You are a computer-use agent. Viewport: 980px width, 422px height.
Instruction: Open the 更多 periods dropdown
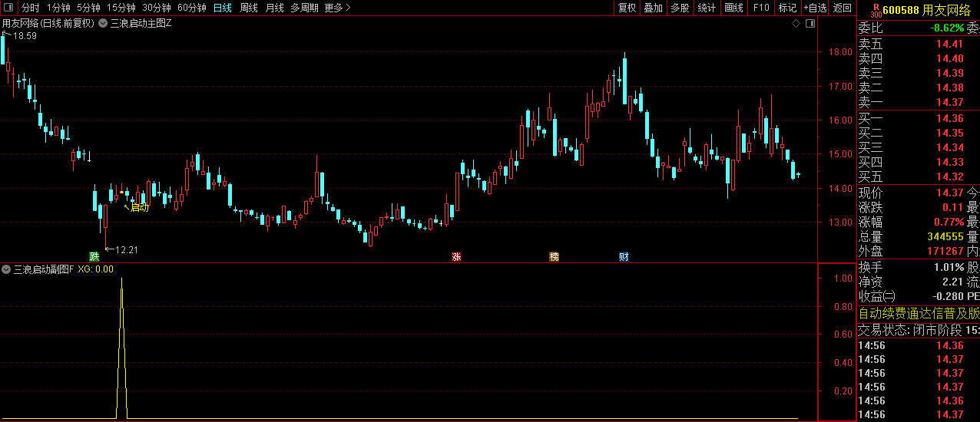point(337,8)
